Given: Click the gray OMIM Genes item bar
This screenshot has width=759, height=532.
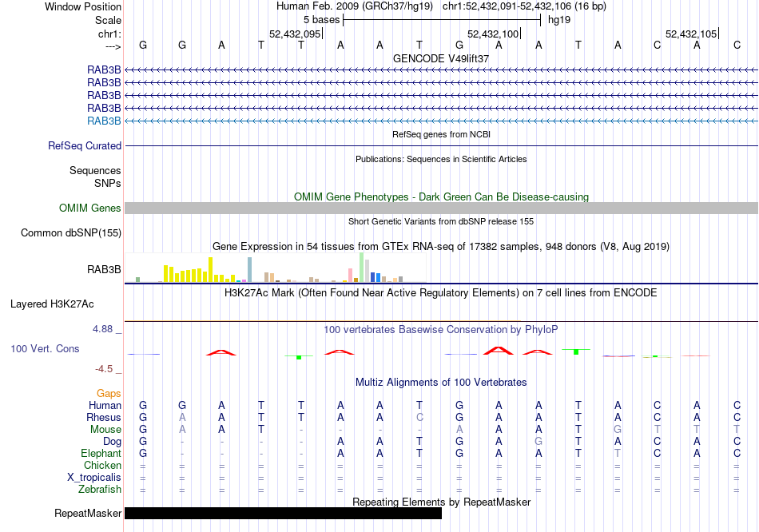Looking at the screenshot, I should pyautogui.click(x=442, y=208).
